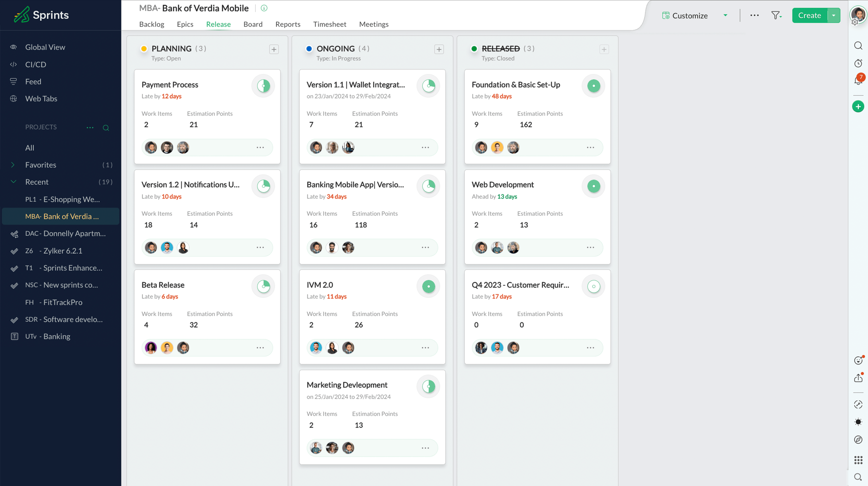Open the apps grid icon in right sidebar

pyautogui.click(x=858, y=460)
